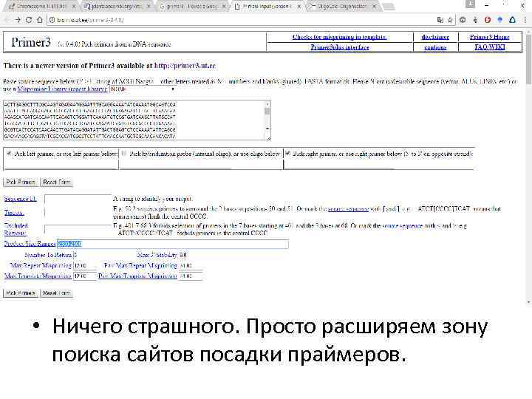Click the lower Reset Form button
This screenshot has height=399, width=532.
click(x=56, y=293)
